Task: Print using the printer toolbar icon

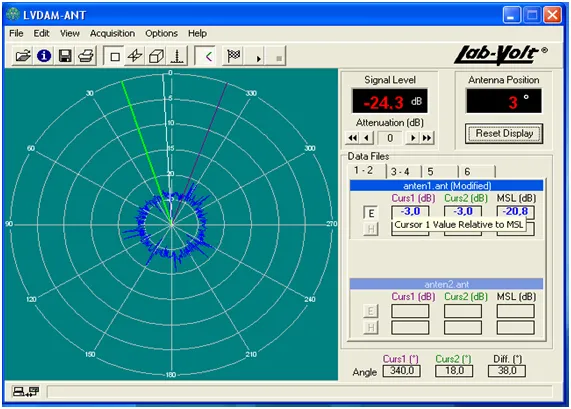Action: click(86, 56)
